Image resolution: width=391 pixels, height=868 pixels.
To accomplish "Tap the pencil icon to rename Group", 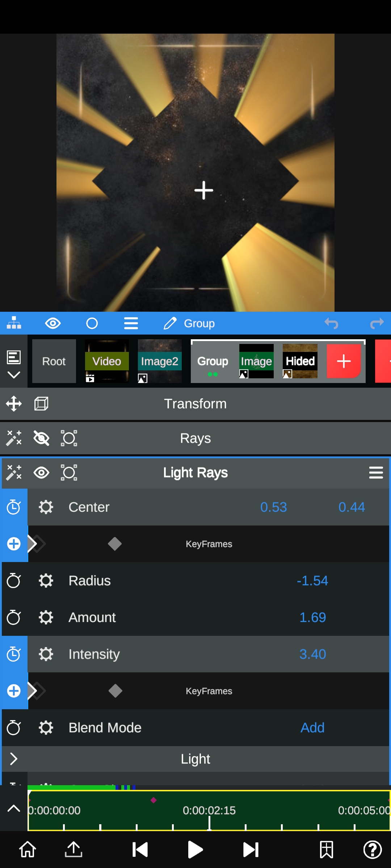I will click(x=170, y=323).
